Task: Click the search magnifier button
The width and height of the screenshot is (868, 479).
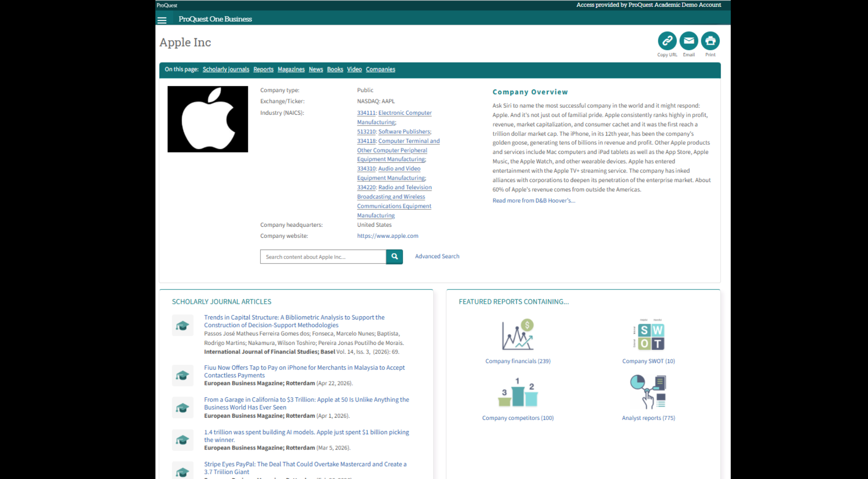Action: point(394,257)
